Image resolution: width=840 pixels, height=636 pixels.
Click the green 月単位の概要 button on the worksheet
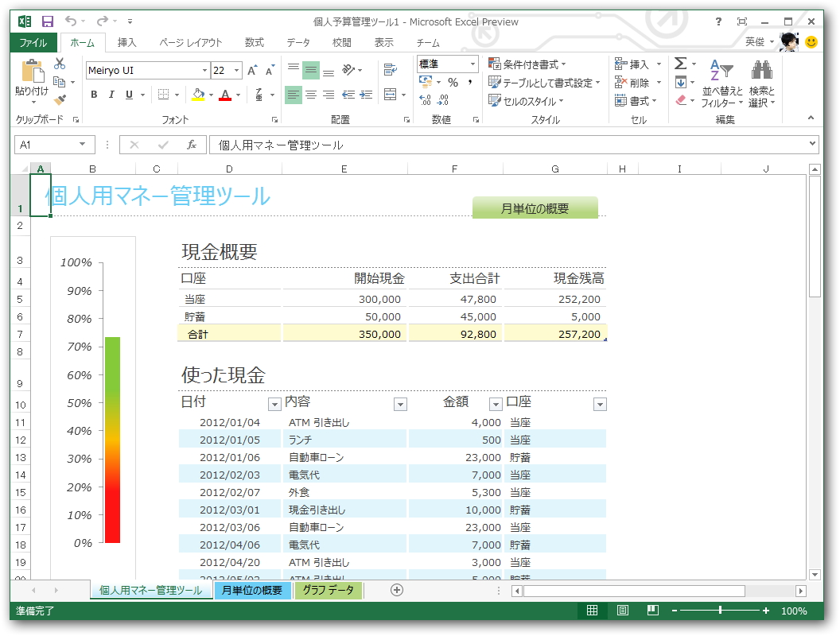[x=535, y=207]
